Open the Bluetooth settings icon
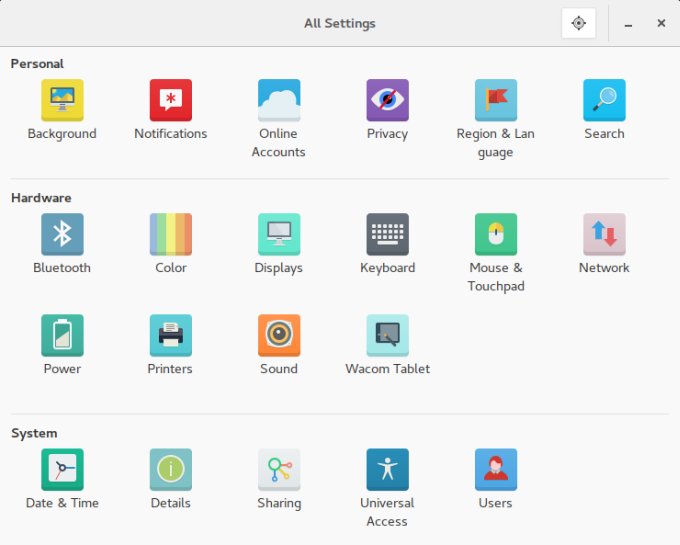 [x=62, y=234]
